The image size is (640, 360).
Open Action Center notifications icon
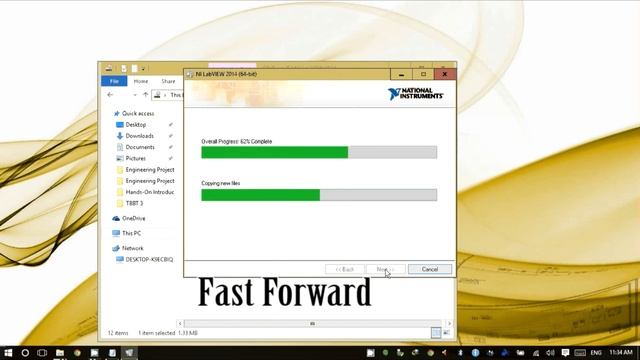pyautogui.click(x=565, y=353)
